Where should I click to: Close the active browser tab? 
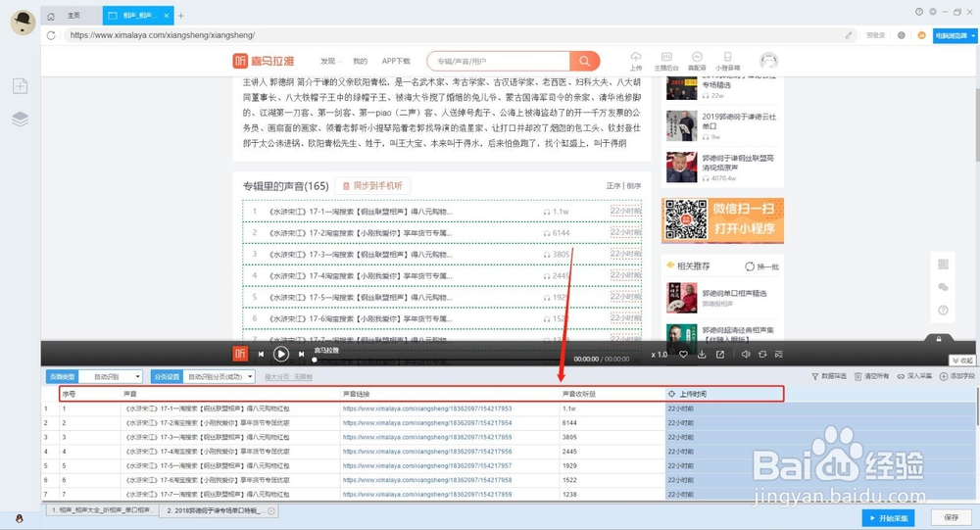coord(167,16)
